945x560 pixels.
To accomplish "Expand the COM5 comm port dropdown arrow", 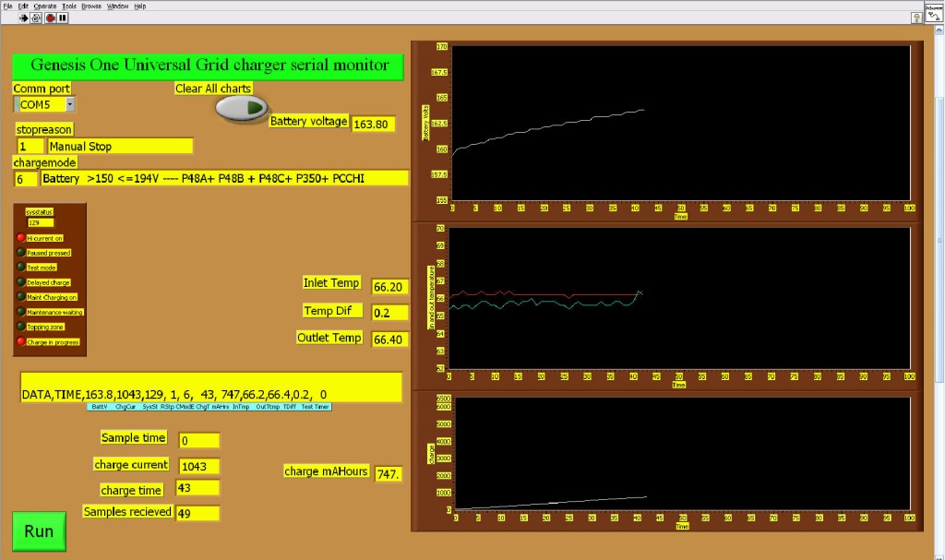I will click(x=70, y=105).
